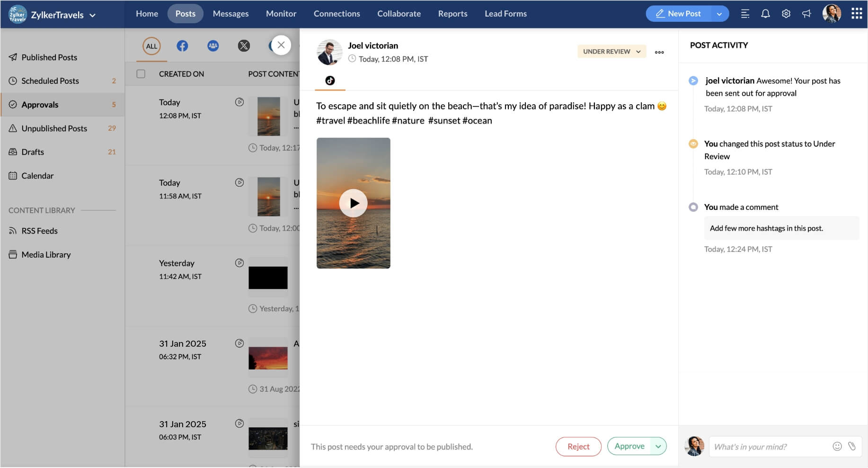Open the settings gear icon

pyautogui.click(x=786, y=14)
